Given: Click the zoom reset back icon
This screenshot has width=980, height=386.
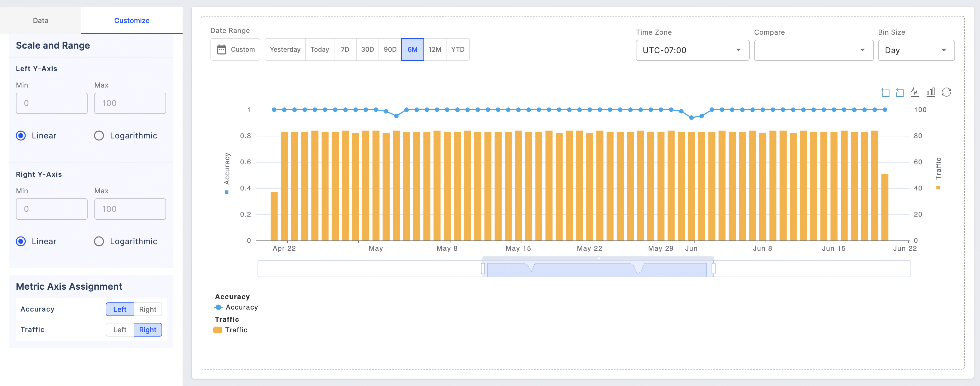Looking at the screenshot, I should [900, 92].
